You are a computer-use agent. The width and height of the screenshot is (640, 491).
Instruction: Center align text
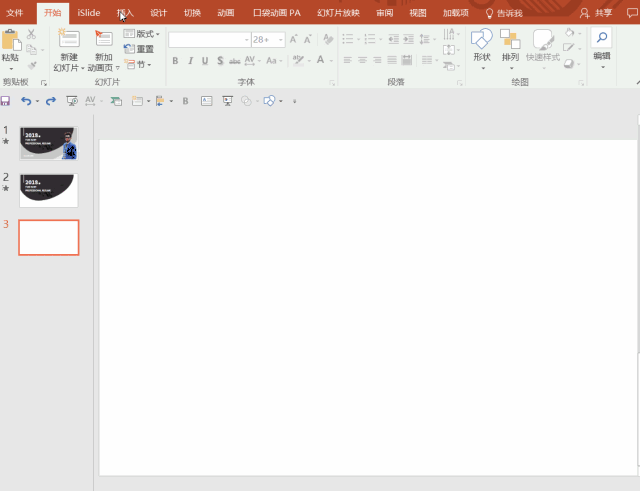(x=362, y=60)
